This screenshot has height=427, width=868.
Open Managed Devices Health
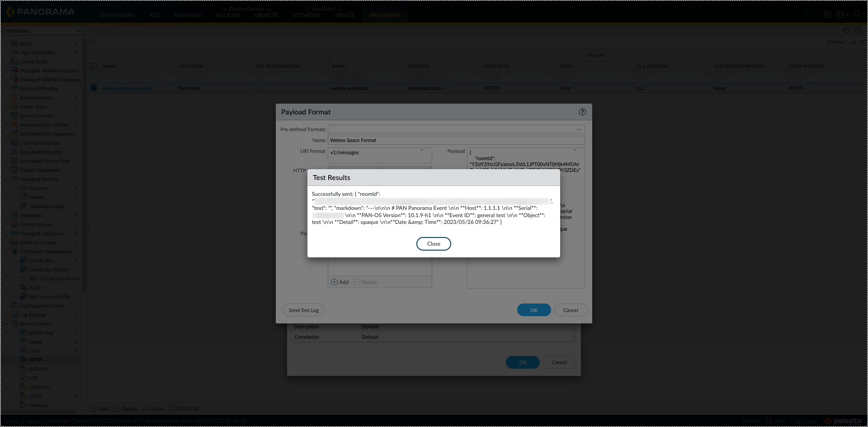pos(36,197)
